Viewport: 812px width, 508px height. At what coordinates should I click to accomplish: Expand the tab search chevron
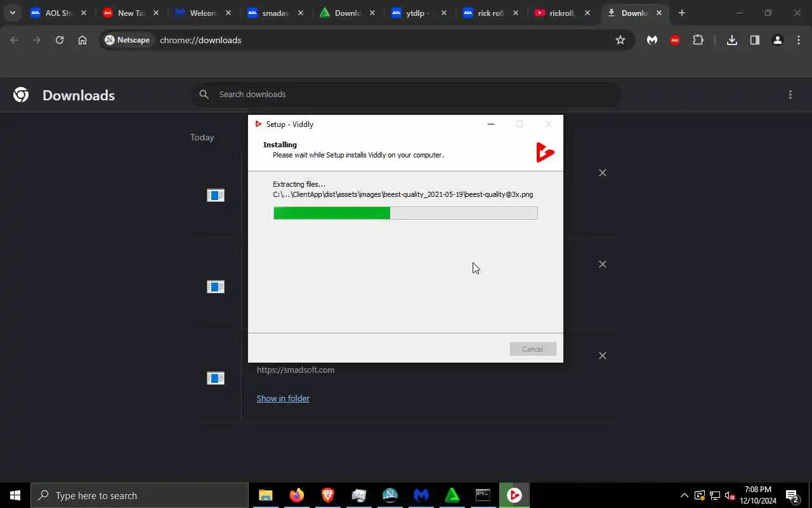(x=12, y=13)
